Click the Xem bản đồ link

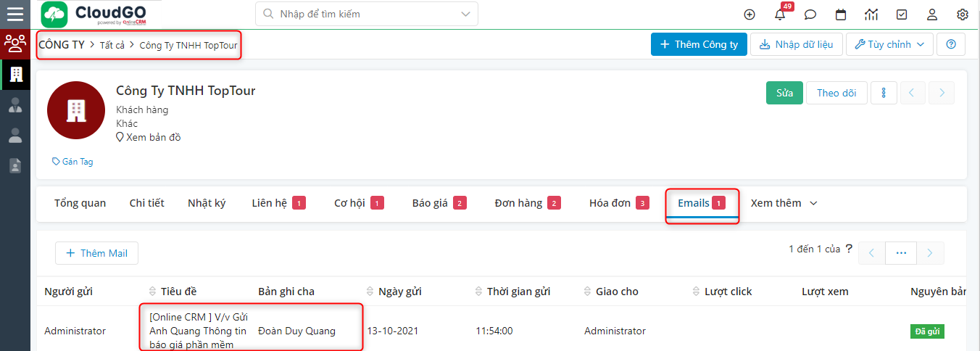coord(153,137)
